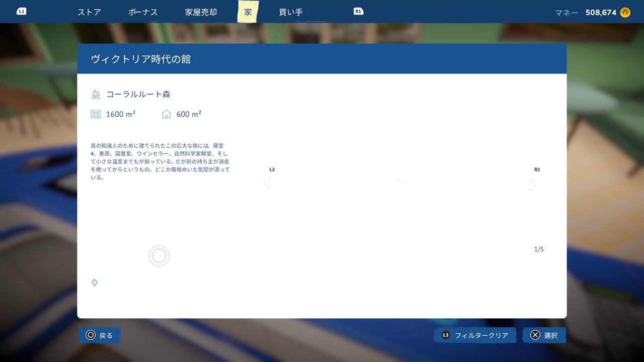Click the L1 shoulder button icon

(x=21, y=11)
